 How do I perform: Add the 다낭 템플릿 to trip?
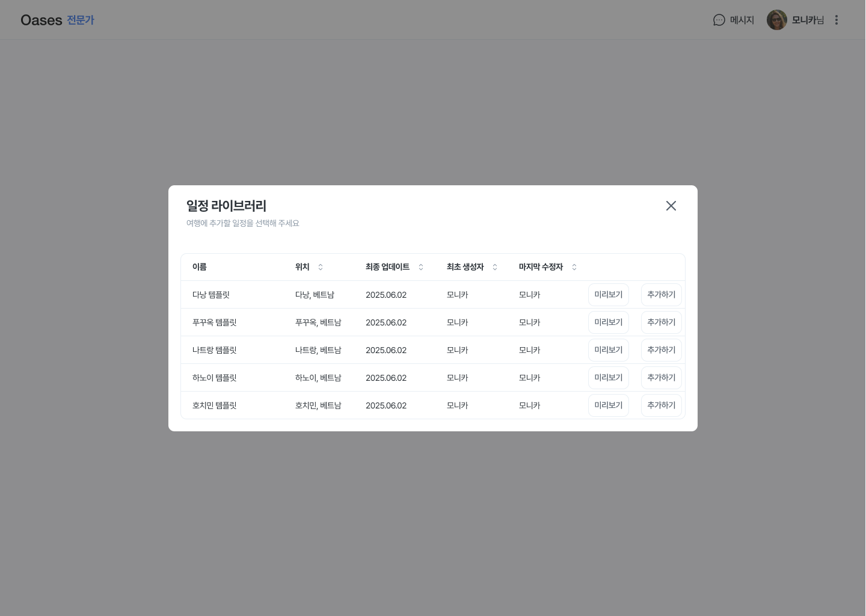(x=661, y=295)
